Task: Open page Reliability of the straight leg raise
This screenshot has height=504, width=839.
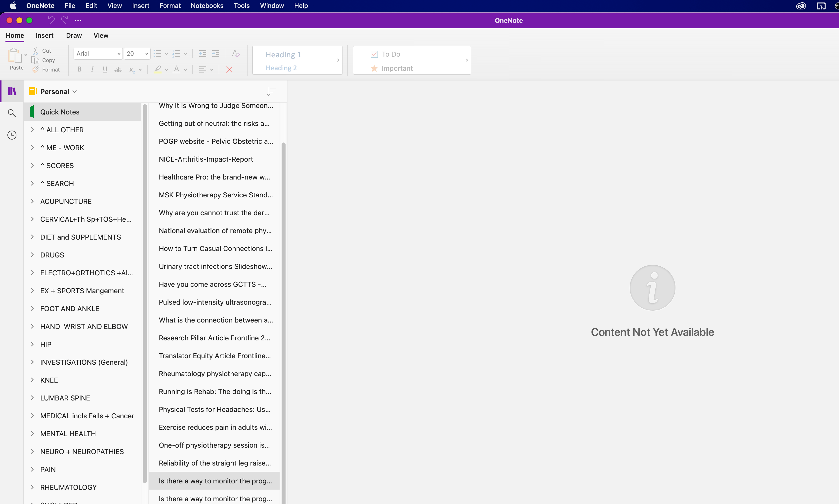Action: point(214,463)
